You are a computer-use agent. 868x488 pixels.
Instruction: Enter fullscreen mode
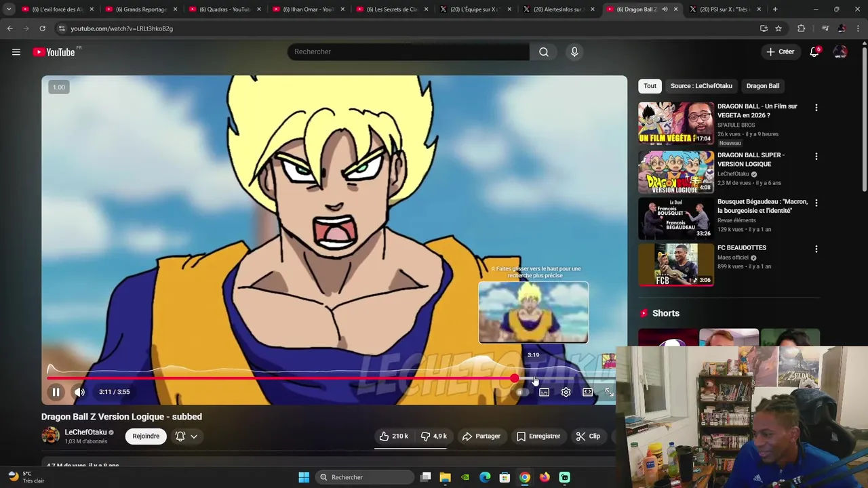point(609,392)
